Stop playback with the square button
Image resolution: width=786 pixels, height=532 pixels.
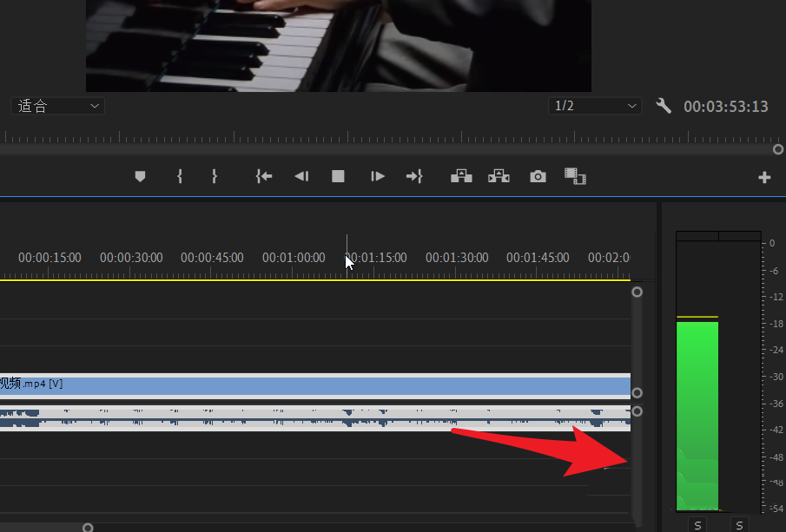click(338, 176)
